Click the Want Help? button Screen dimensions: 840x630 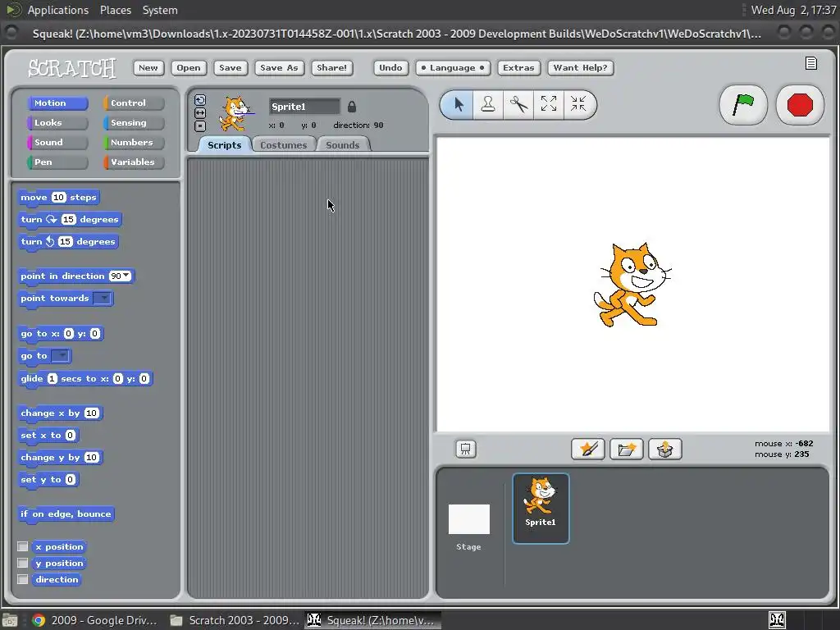click(x=580, y=68)
